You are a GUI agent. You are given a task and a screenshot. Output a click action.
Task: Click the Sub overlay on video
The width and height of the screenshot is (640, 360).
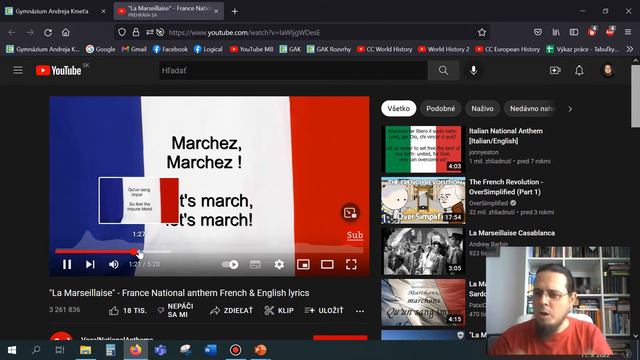pos(355,235)
